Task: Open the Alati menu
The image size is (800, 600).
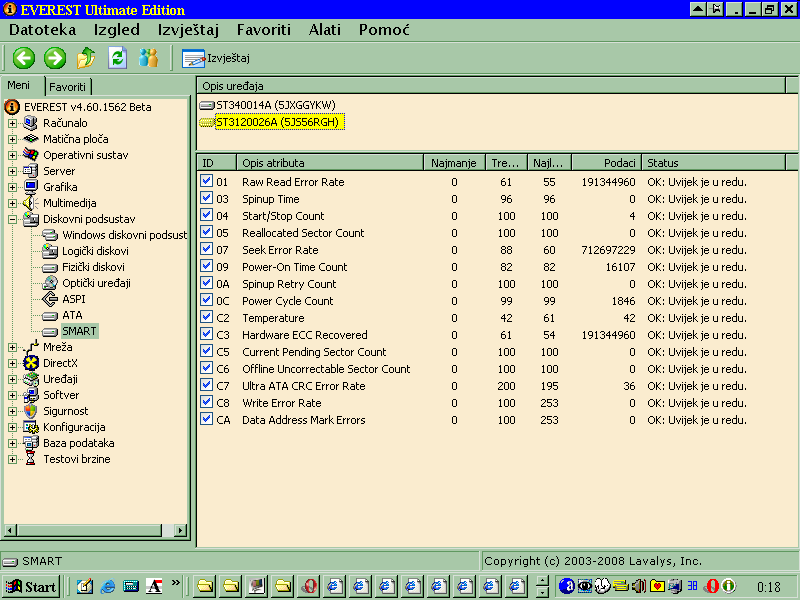Action: click(324, 30)
